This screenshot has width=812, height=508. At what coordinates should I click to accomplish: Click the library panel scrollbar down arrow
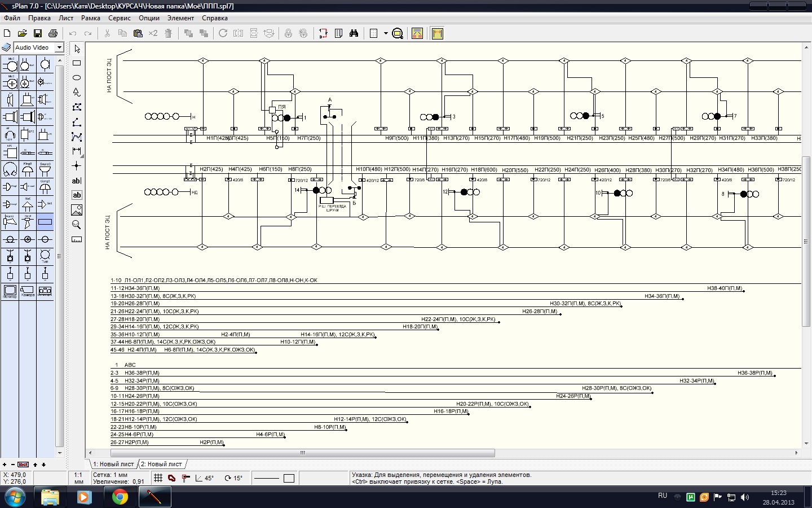[59, 453]
